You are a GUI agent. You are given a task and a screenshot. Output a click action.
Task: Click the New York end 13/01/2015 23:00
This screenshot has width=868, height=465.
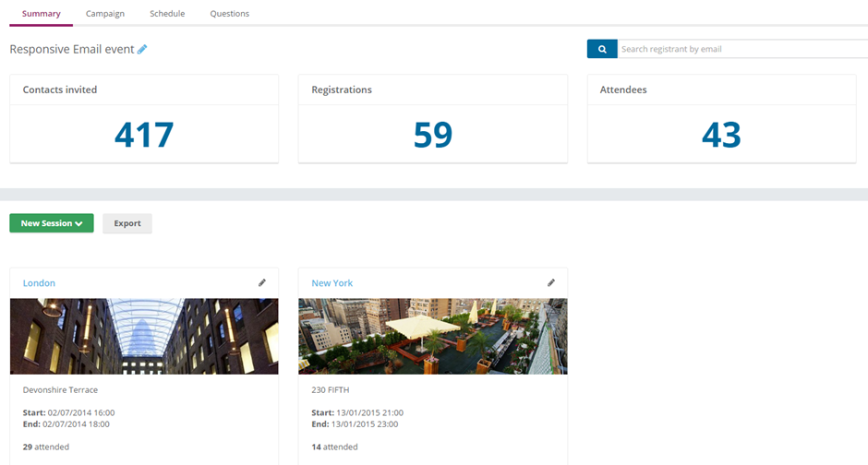[x=365, y=424]
